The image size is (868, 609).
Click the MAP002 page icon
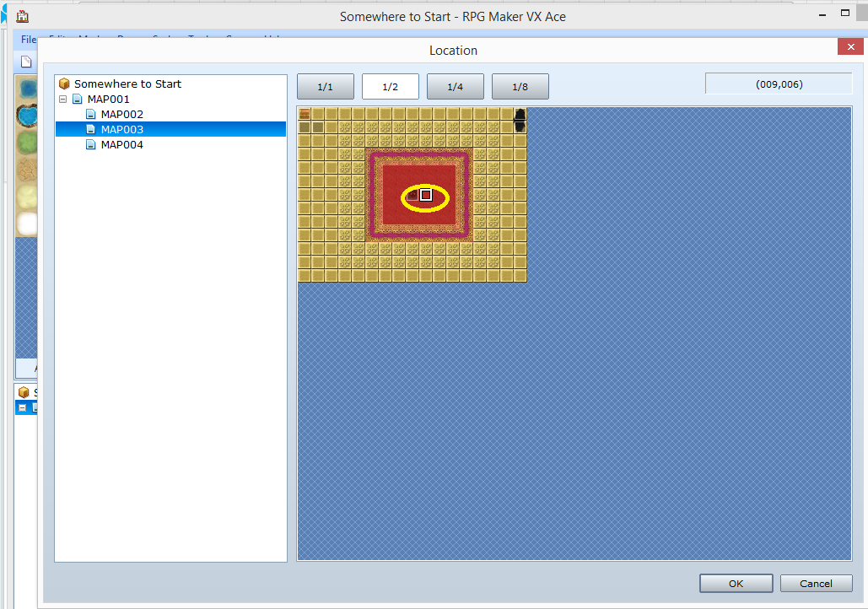point(90,114)
